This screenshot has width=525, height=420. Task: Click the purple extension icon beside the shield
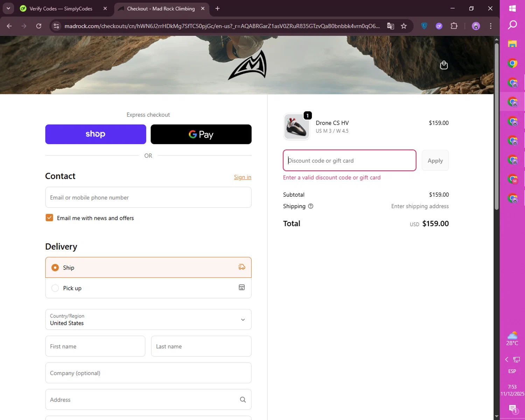click(x=439, y=26)
